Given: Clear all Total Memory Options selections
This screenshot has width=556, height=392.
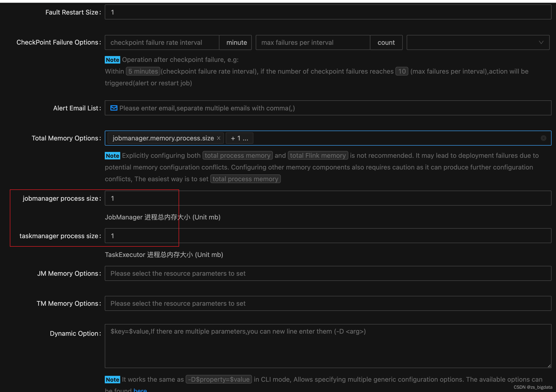Looking at the screenshot, I should pos(543,138).
